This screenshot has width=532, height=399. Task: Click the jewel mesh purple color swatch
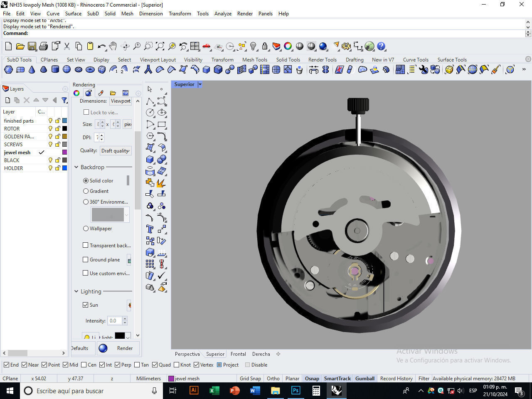64,152
